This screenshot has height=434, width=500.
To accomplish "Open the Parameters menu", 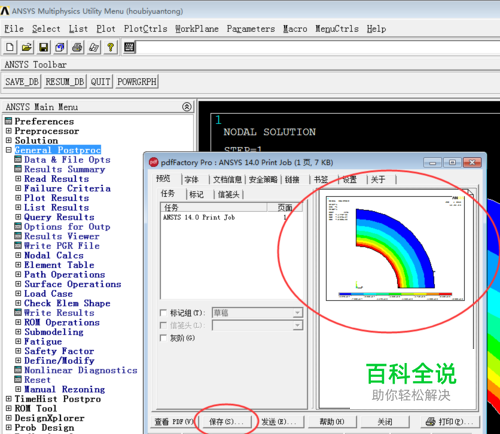I will click(x=251, y=29).
